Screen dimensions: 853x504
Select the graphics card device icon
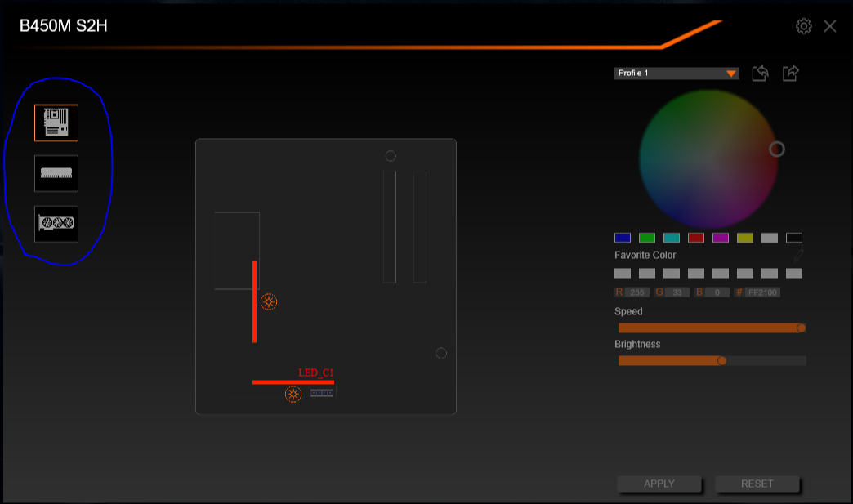(x=56, y=224)
